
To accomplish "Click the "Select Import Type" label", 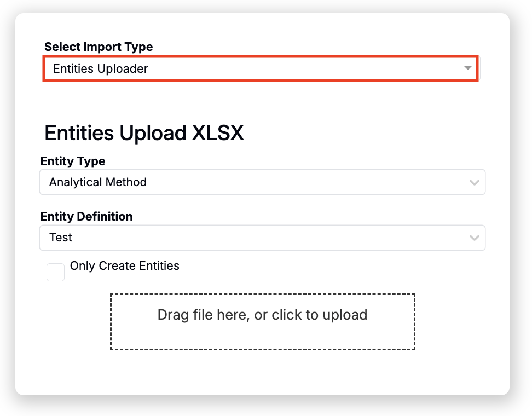I will [x=99, y=47].
